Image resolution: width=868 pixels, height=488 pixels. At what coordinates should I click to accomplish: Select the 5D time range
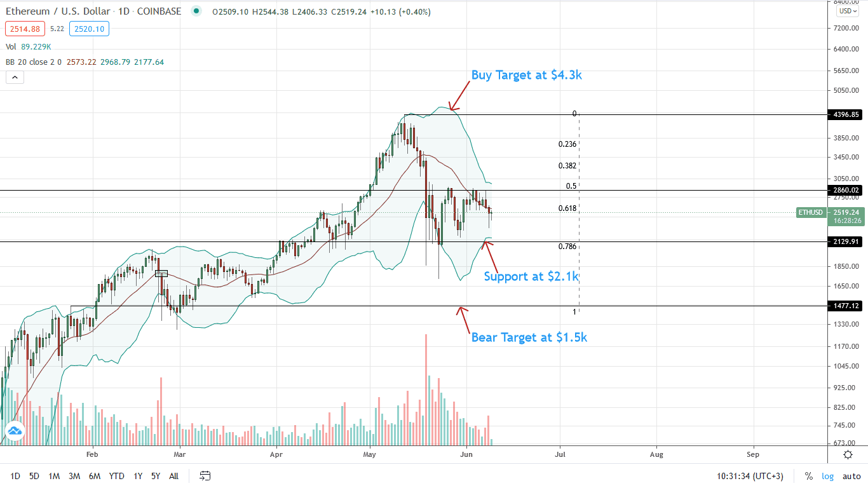coord(34,476)
